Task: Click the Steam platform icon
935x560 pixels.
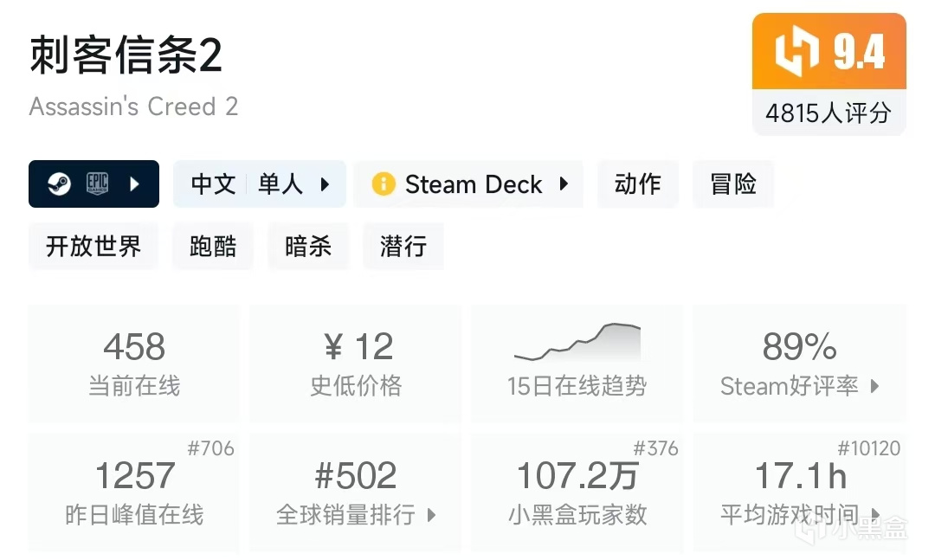Action: point(59,184)
